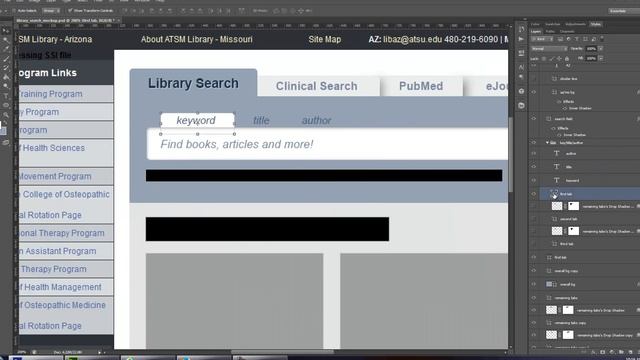Select the Drop Shadow copy layer mask thumbnail

coord(568,335)
